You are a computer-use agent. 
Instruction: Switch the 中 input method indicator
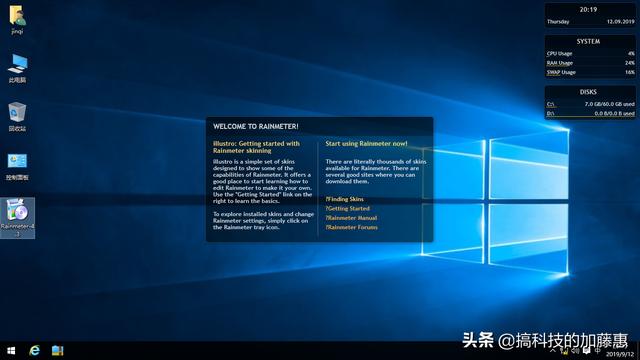point(598,350)
